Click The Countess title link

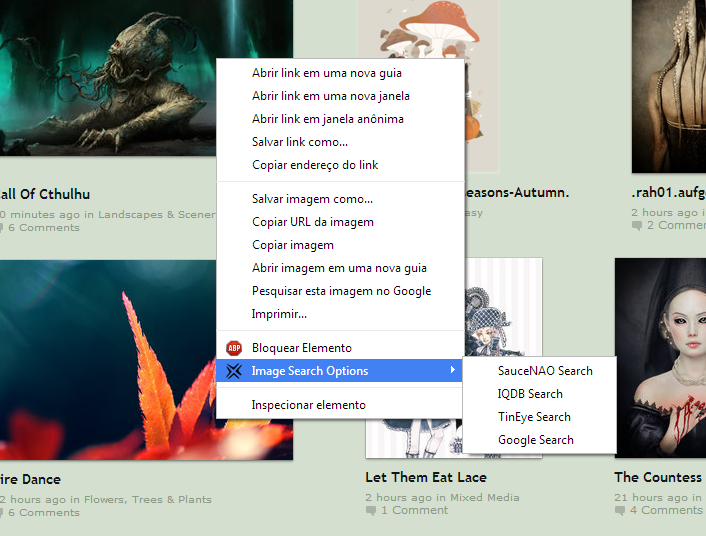click(658, 477)
